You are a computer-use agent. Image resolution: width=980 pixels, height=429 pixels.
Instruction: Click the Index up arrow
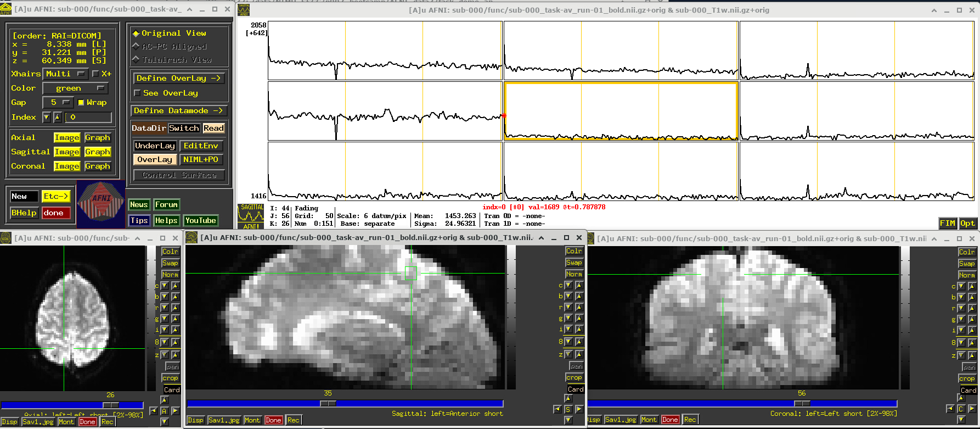click(x=57, y=117)
